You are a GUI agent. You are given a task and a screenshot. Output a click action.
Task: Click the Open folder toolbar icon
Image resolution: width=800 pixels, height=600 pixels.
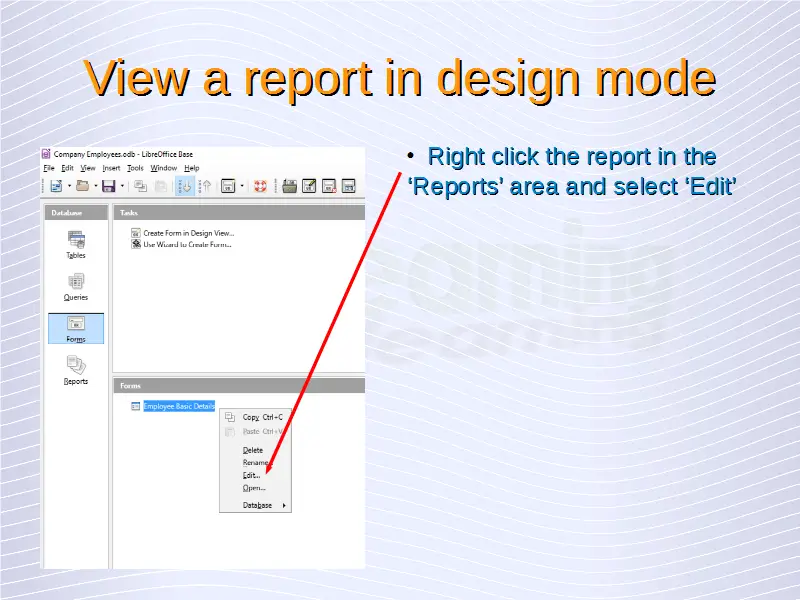tap(81, 186)
